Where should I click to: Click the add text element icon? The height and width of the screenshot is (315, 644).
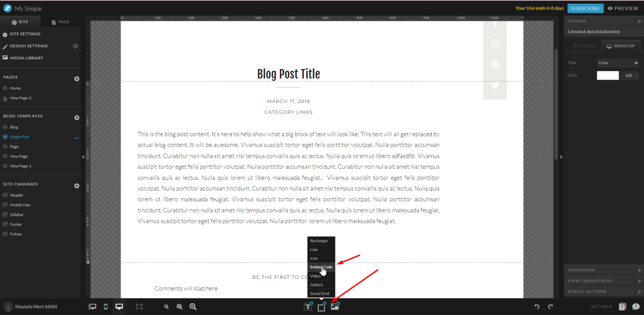[308, 307]
